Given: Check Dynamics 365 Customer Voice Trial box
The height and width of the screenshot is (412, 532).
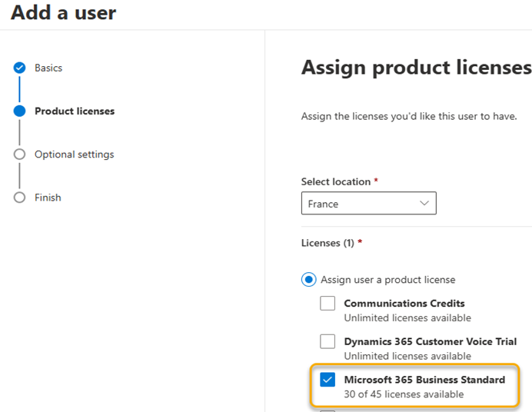Looking at the screenshot, I should [328, 341].
